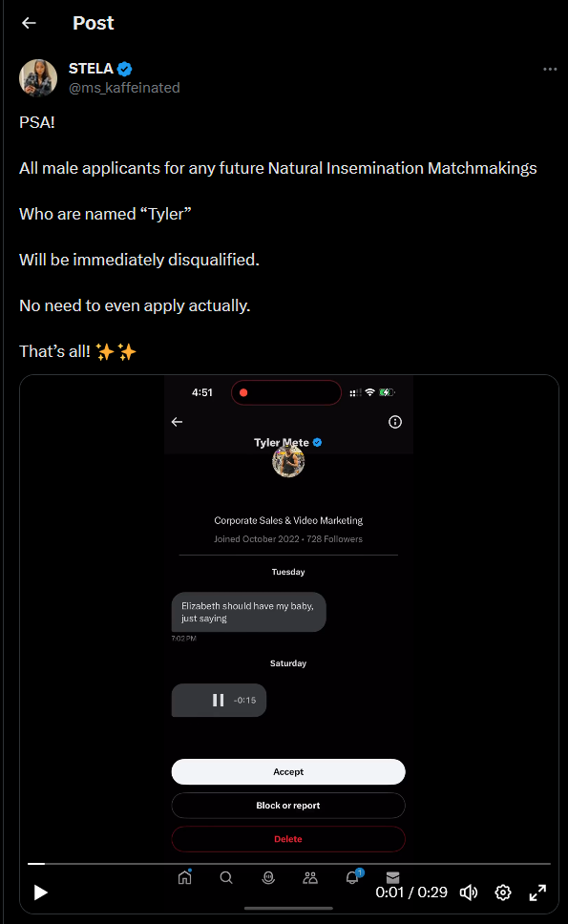Expand video to fullscreen
568x924 pixels.
pyautogui.click(x=537, y=892)
